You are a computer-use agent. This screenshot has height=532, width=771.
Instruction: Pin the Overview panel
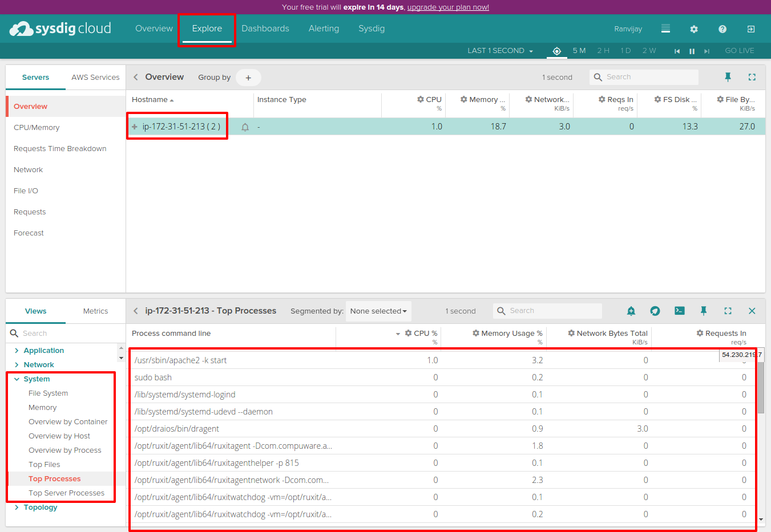728,77
